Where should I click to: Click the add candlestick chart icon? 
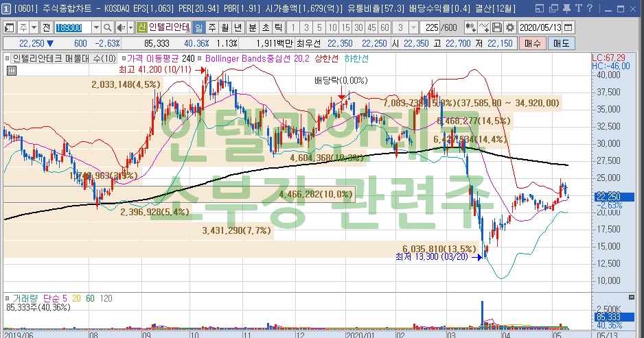(x=471, y=27)
